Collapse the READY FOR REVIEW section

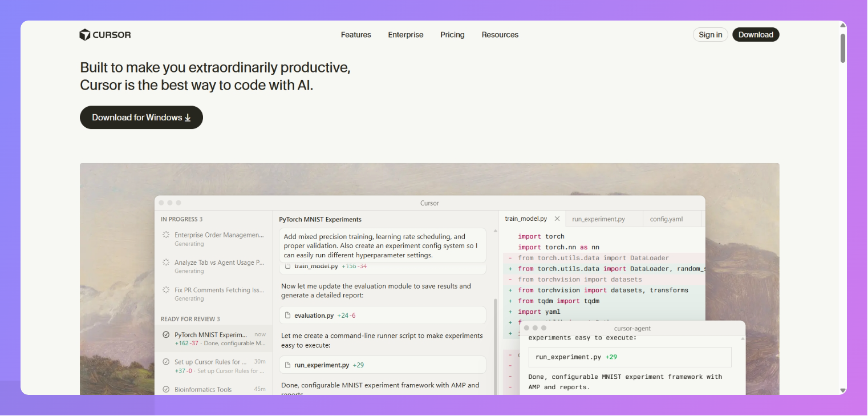[190, 318]
